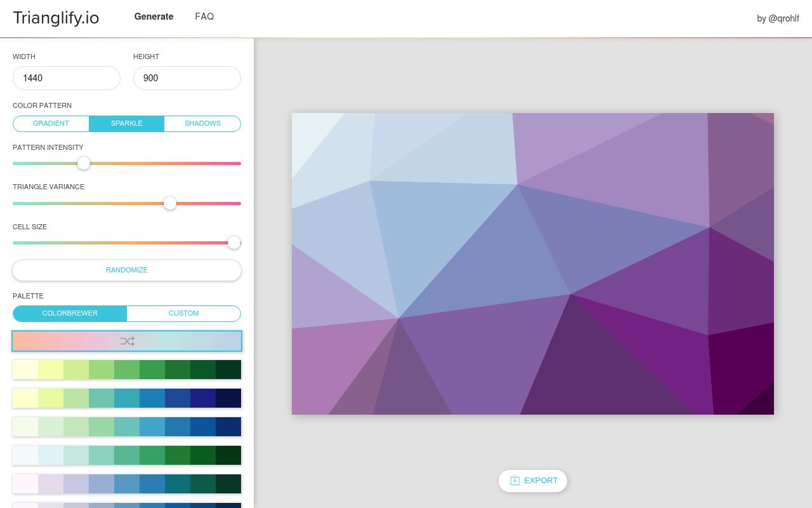Click the Triangle Variance slider handle
812x508 pixels.
[170, 203]
